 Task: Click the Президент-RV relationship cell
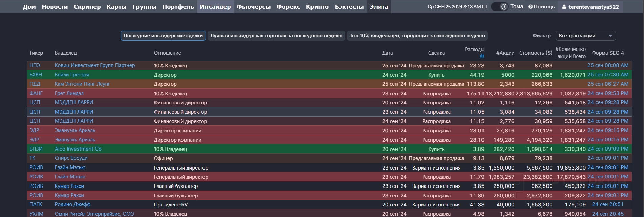click(x=171, y=205)
